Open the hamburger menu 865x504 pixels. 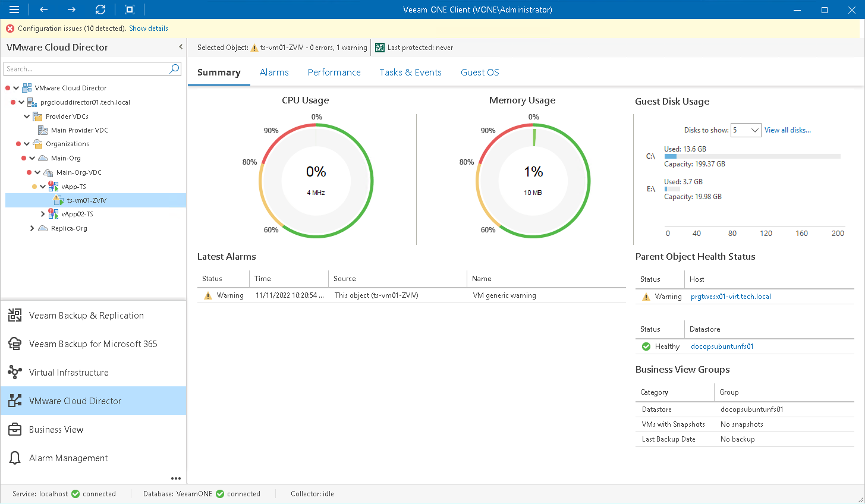point(13,10)
